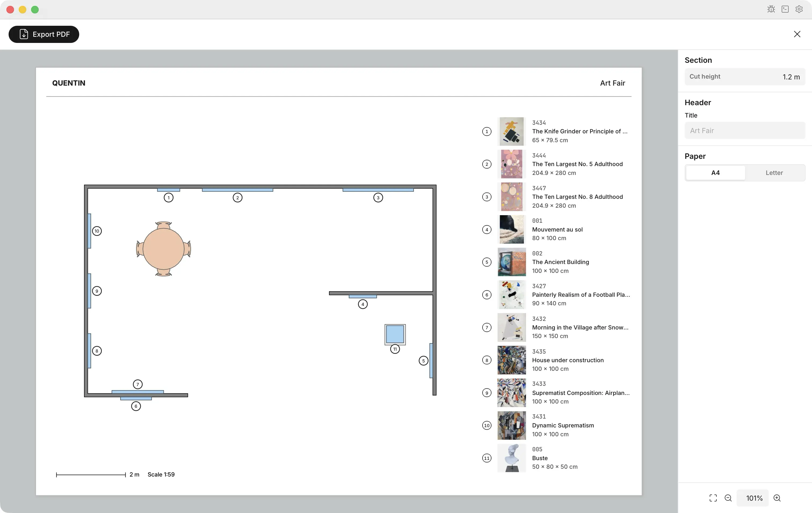
Task: Click the Art Fair title field
Action: (745, 131)
